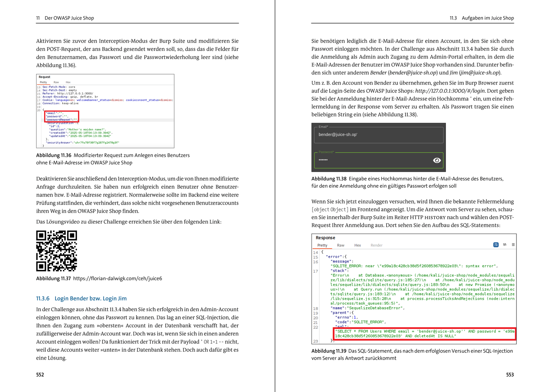Click the "Mother's maiden name?" question line

pyautogui.click(x=77, y=130)
